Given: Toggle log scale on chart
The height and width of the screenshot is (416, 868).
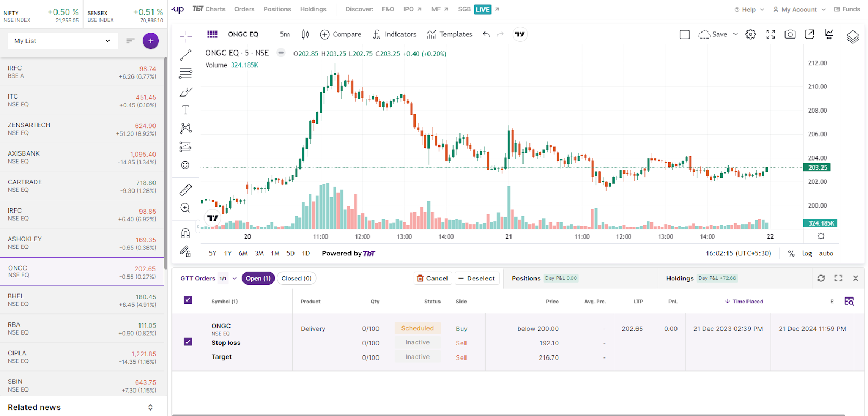Looking at the screenshot, I should (807, 253).
